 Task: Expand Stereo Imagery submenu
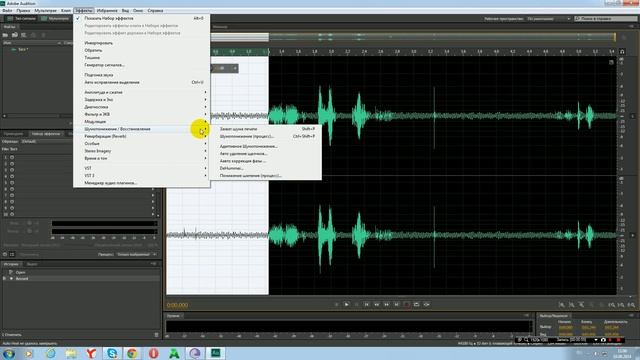coord(141,151)
